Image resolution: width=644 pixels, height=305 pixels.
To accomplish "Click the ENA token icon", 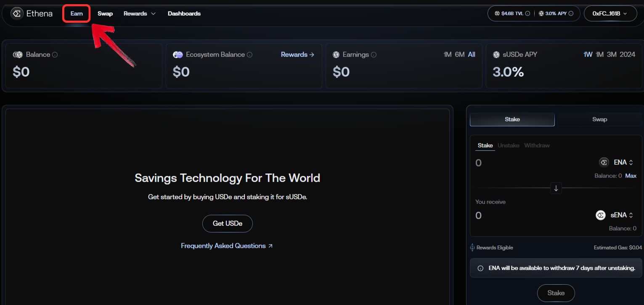I will [x=604, y=162].
